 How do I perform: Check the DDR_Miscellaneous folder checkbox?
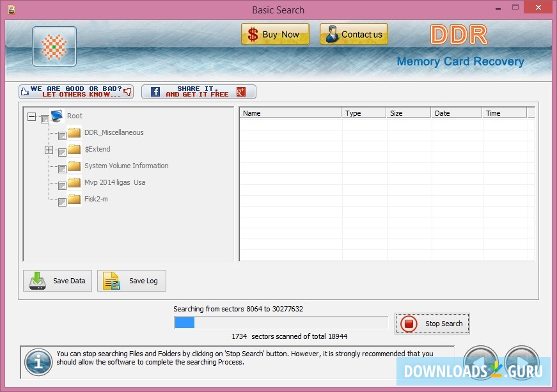(x=62, y=136)
